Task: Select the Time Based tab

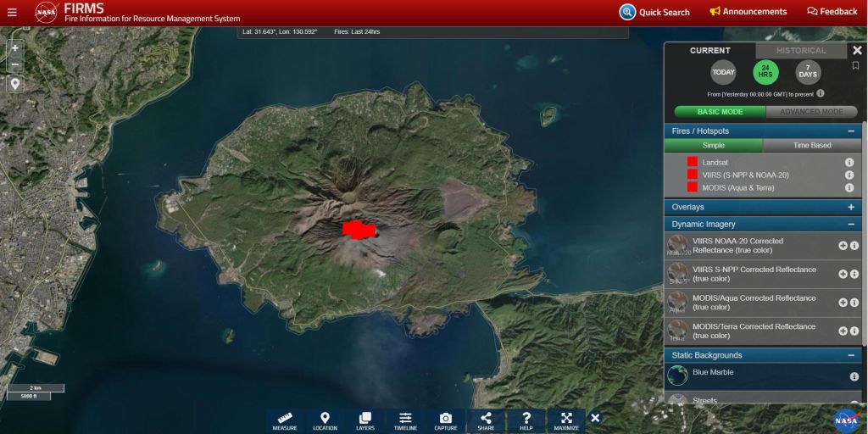Action: (x=811, y=146)
